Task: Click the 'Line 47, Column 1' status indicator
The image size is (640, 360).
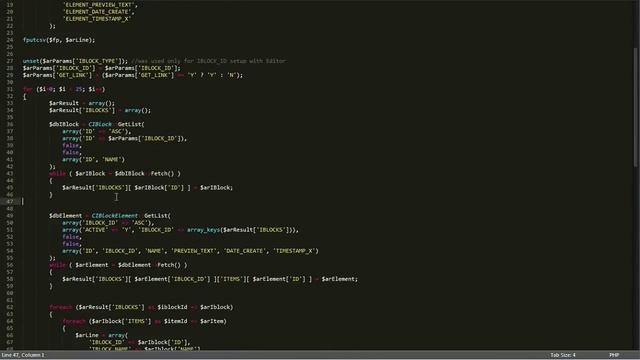Action: tap(23, 355)
